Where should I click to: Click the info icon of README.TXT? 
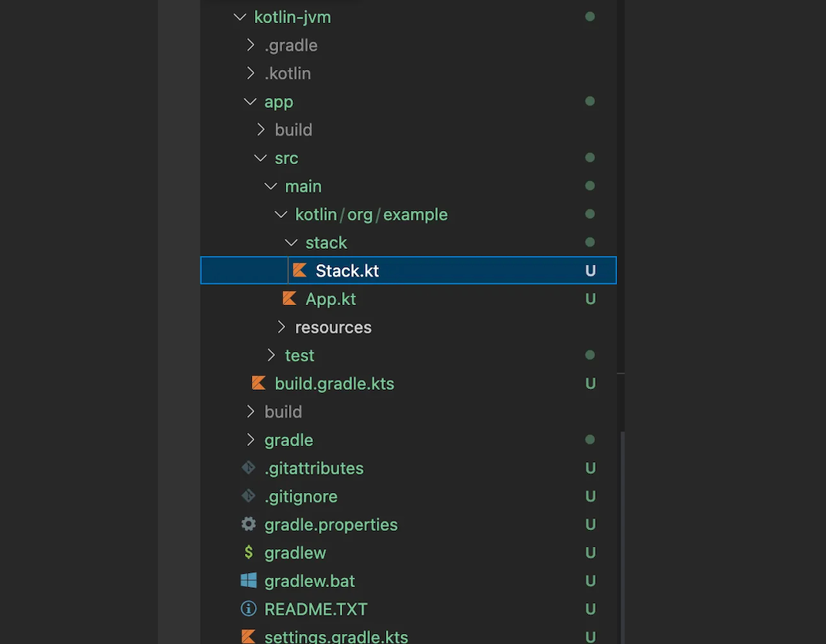[x=248, y=609]
